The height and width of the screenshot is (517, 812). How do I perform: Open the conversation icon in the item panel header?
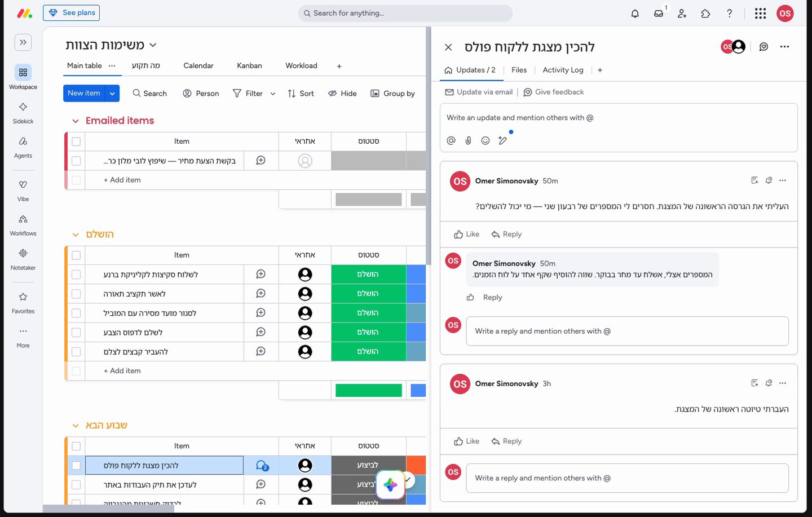(x=764, y=47)
